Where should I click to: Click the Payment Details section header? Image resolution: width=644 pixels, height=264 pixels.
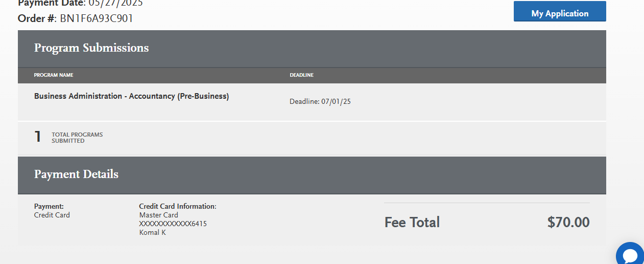76,174
